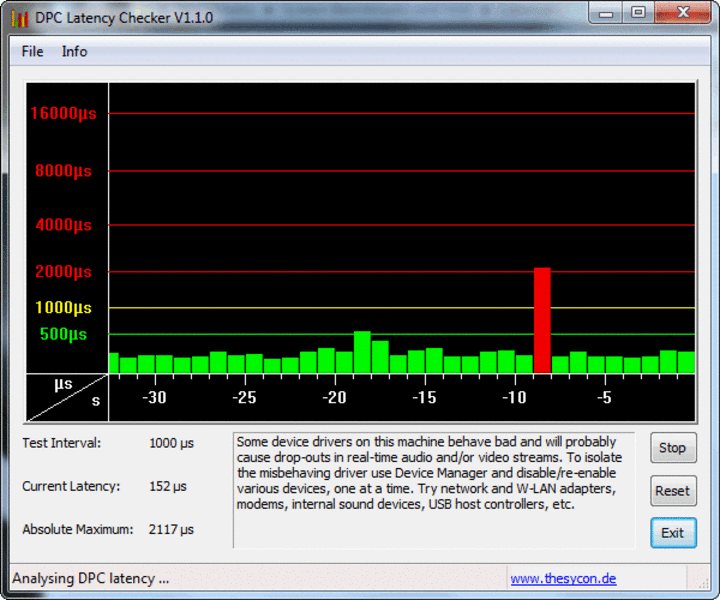Select the green 500µs threshold label
The height and width of the screenshot is (600, 720).
click(63, 334)
